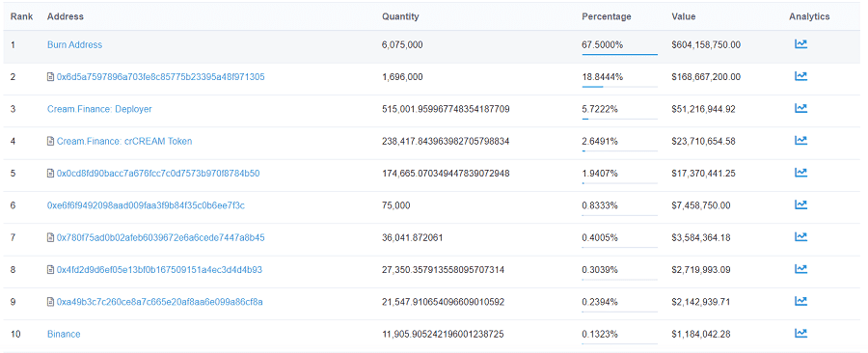
Task: Click the 18.8444% percentage bar
Action: (619, 86)
